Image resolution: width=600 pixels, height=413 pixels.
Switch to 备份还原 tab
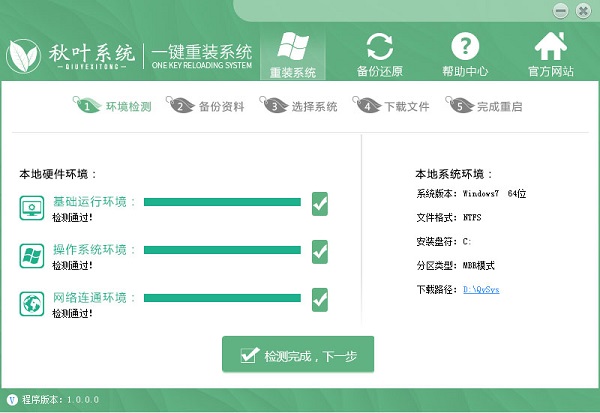coord(379,55)
